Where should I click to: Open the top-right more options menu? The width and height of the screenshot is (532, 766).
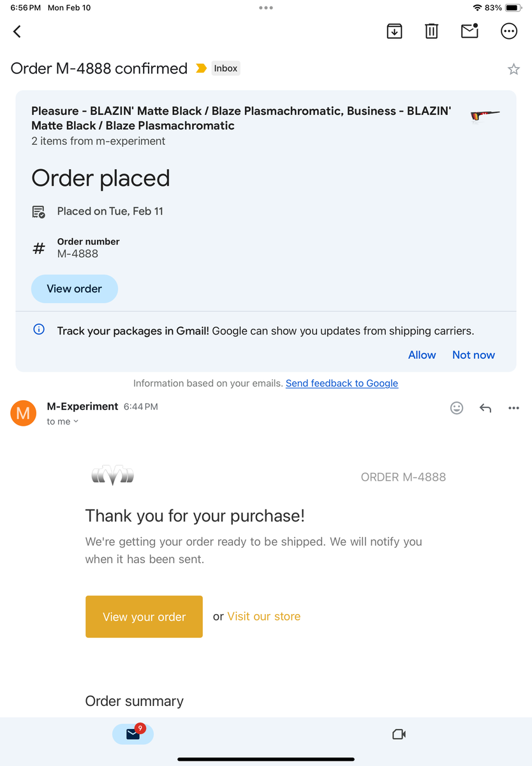[509, 31]
